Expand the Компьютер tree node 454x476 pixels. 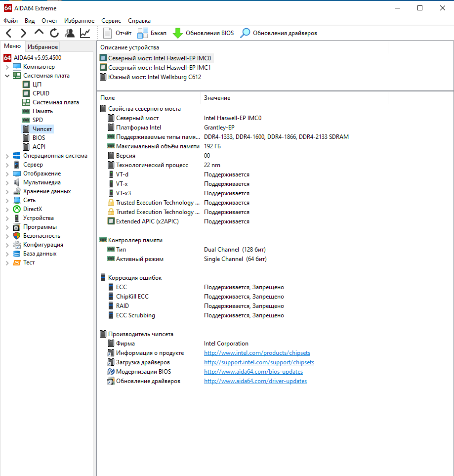7,67
